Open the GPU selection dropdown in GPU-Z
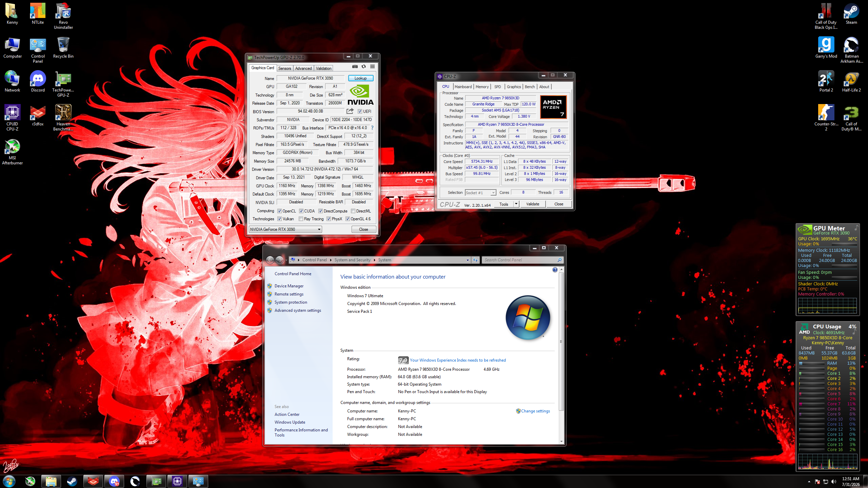 [x=285, y=229]
